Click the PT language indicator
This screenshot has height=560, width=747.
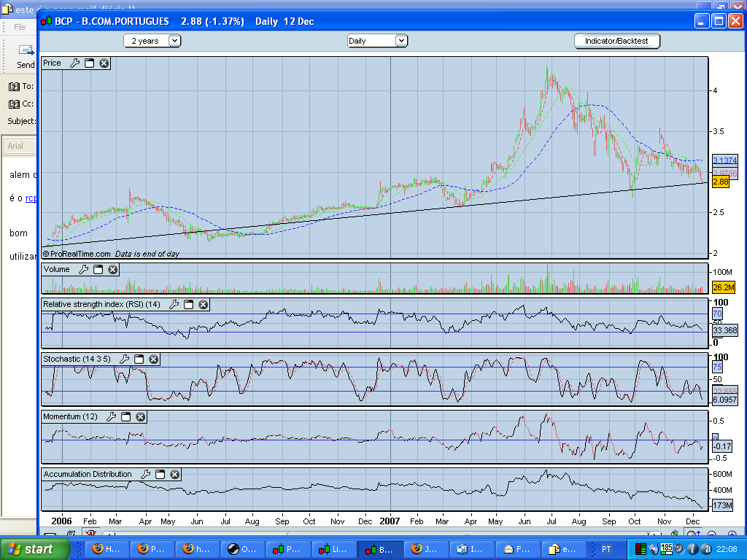[x=606, y=549]
